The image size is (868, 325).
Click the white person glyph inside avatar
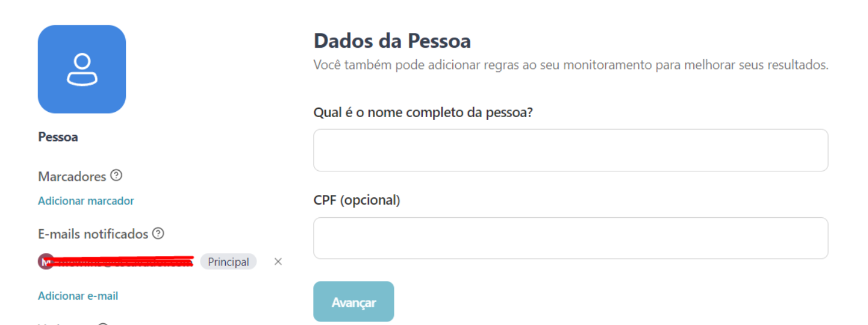(82, 69)
